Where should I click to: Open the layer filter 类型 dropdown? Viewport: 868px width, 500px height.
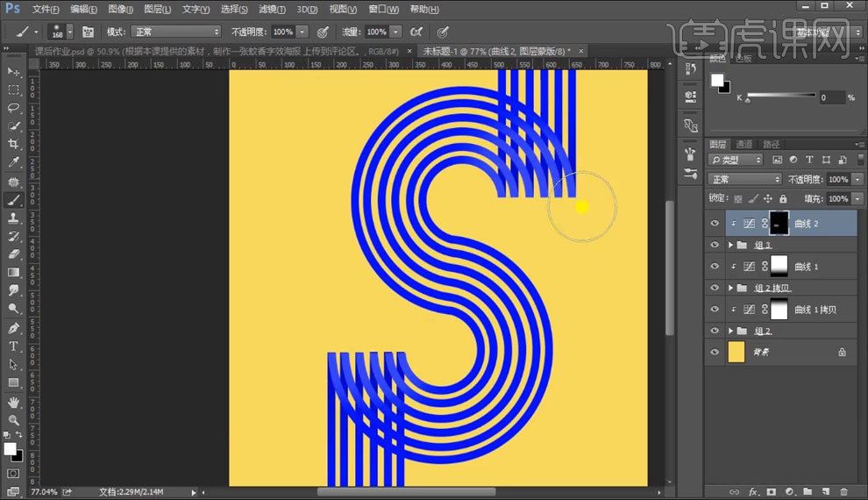pyautogui.click(x=735, y=160)
